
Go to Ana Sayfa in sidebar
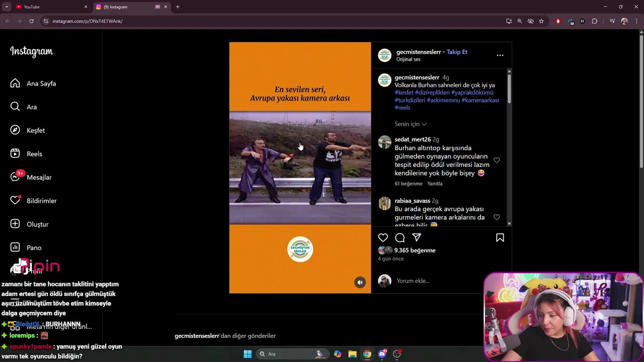(33, 83)
